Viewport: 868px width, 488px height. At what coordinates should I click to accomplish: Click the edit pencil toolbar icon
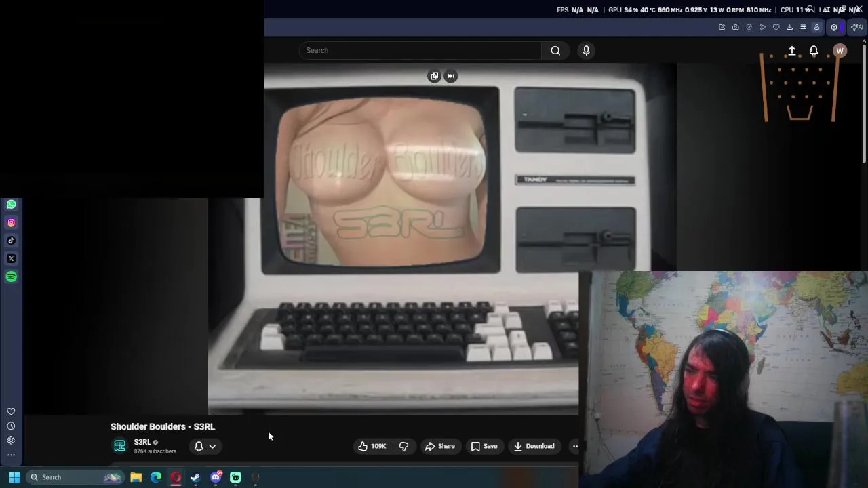coord(722,27)
